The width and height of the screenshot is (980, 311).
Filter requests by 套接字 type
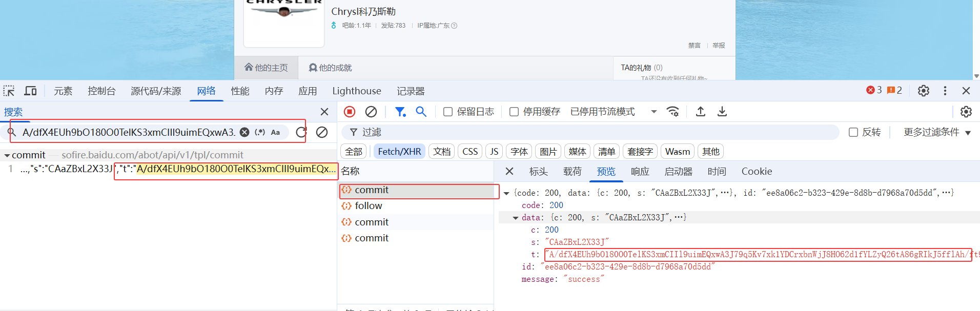click(640, 152)
